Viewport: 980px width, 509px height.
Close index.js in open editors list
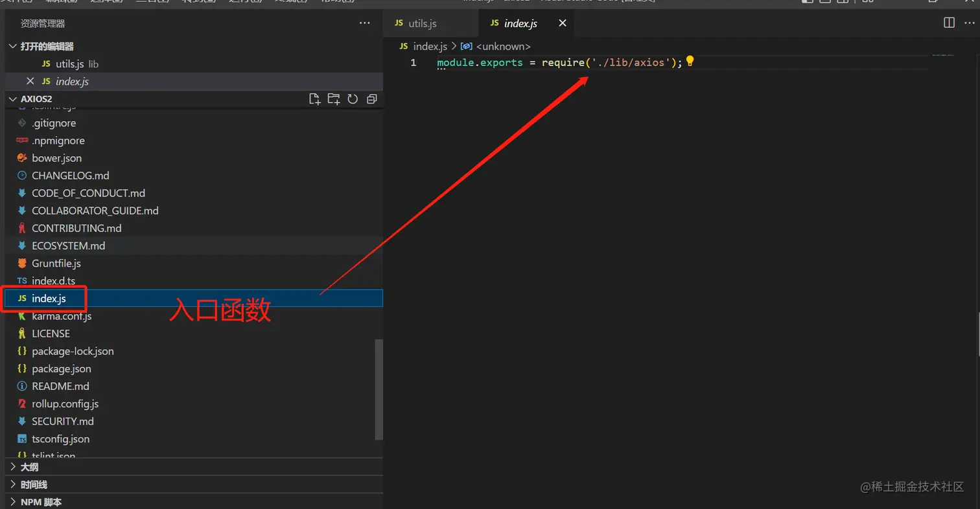coord(30,81)
